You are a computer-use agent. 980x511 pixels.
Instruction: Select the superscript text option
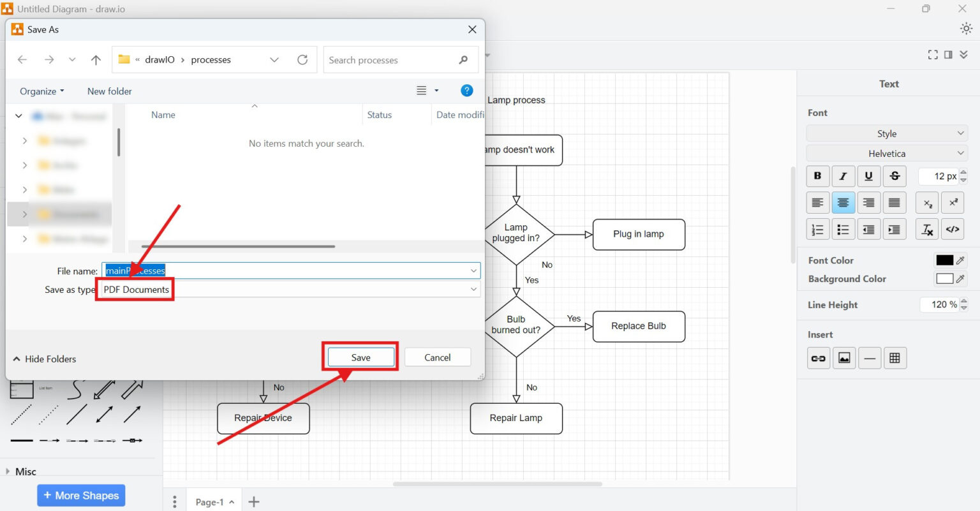click(x=953, y=203)
